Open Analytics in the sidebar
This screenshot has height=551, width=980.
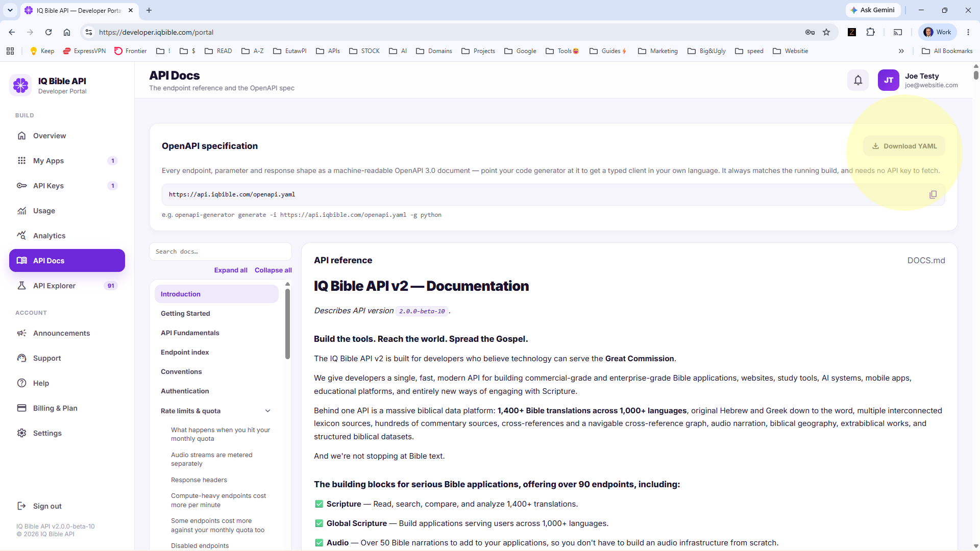67,236
